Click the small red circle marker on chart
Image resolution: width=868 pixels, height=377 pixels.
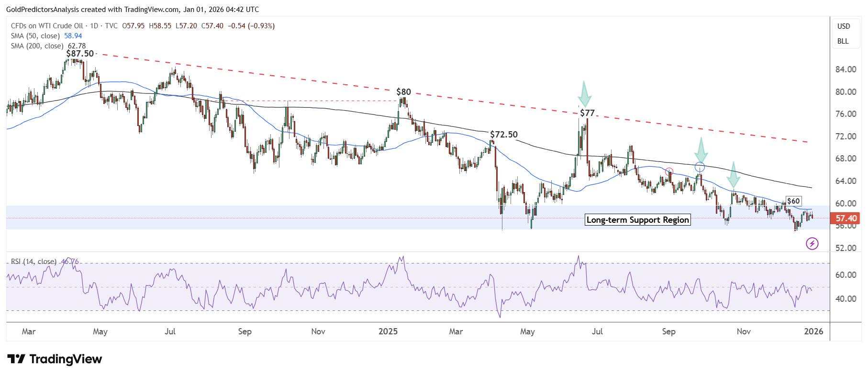click(669, 171)
